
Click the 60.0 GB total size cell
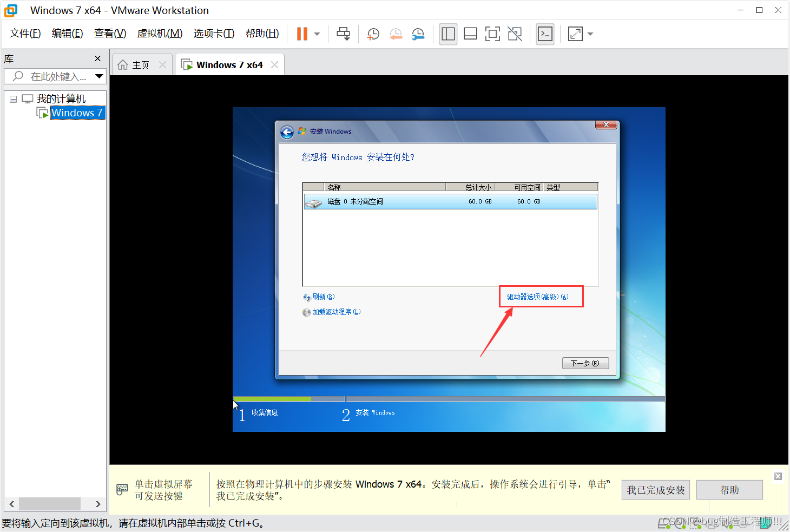480,201
